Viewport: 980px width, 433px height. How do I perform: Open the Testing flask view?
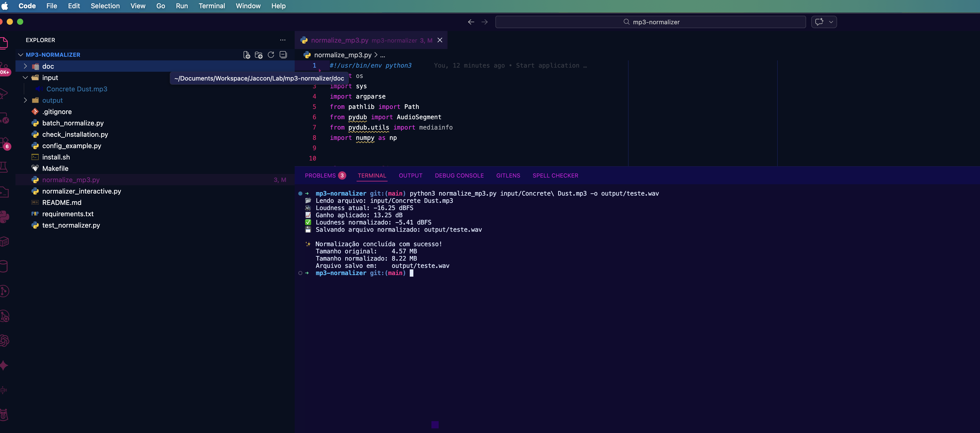4,167
